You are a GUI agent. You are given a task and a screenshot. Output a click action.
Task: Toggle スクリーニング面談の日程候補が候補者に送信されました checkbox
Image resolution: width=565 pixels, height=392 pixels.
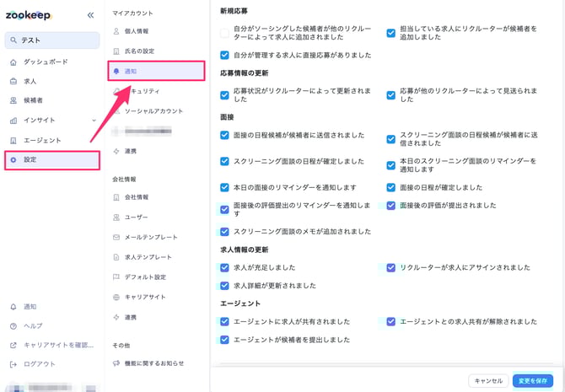click(391, 139)
